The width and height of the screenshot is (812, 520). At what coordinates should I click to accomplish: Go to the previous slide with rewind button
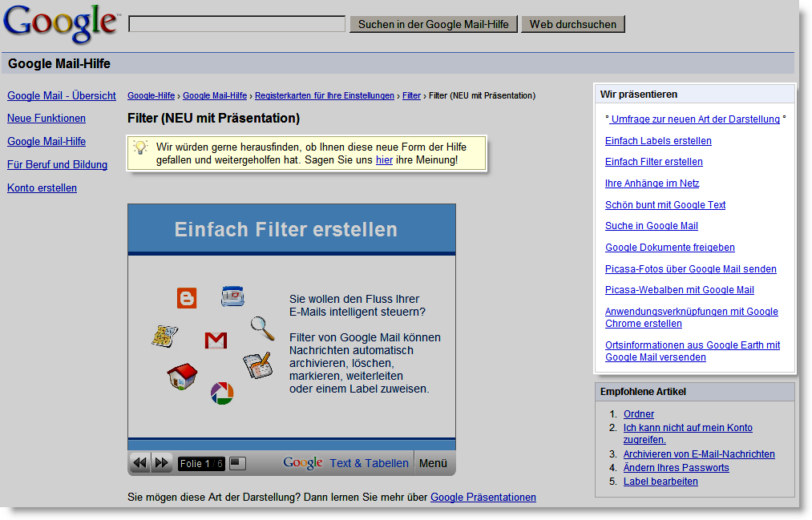click(139, 463)
